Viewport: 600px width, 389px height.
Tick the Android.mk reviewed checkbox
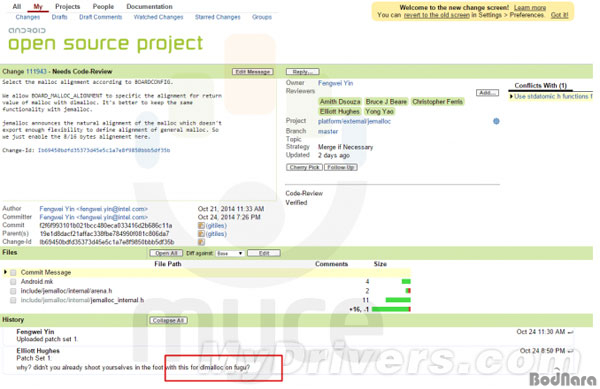point(13,282)
